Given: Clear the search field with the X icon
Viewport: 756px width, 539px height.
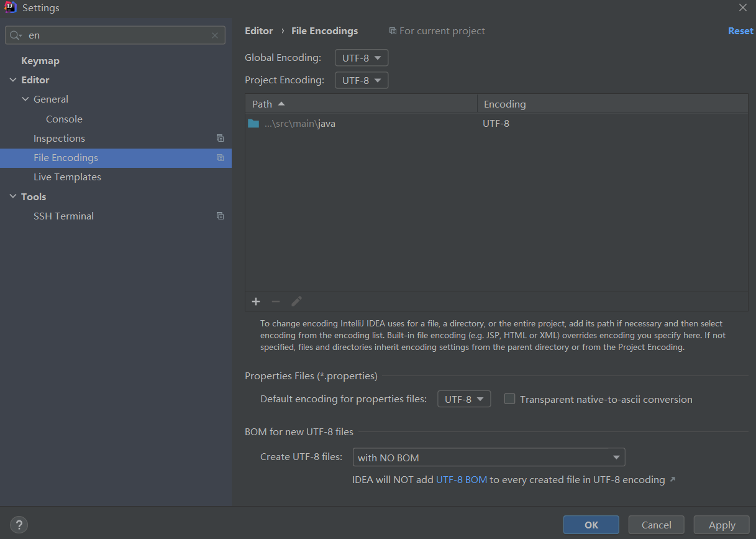Looking at the screenshot, I should point(215,35).
